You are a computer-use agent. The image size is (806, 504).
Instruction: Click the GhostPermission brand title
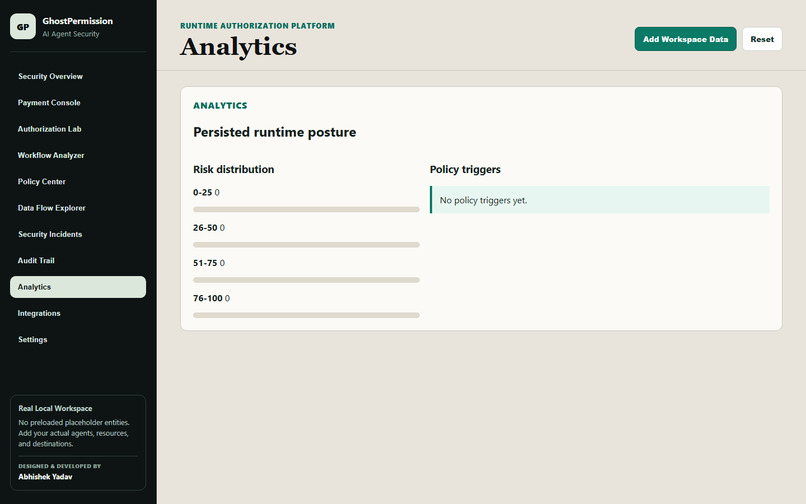tap(78, 21)
